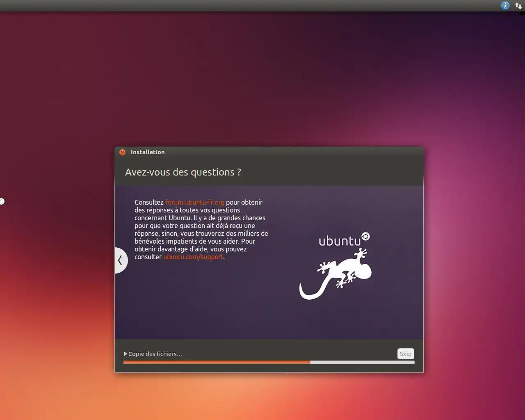Image resolution: width=525 pixels, height=420 pixels.
Task: Close the Installation window
Action: pos(122,152)
